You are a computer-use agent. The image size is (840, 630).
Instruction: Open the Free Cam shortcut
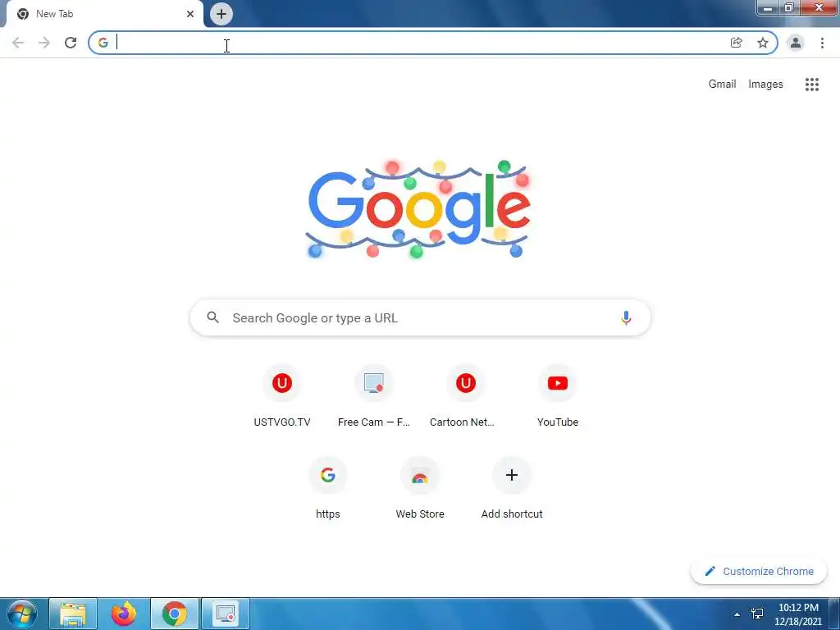coord(374,397)
